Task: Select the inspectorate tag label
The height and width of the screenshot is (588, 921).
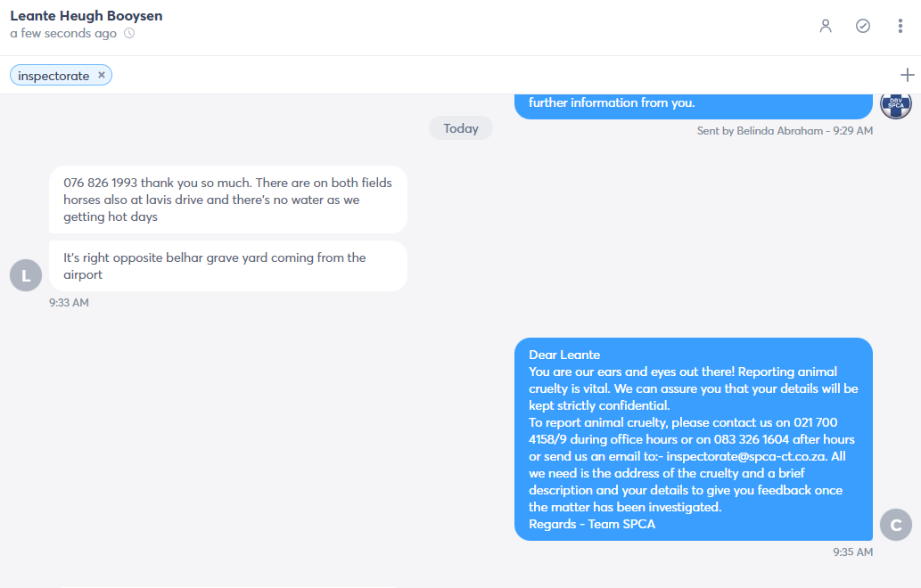Action: (x=53, y=76)
